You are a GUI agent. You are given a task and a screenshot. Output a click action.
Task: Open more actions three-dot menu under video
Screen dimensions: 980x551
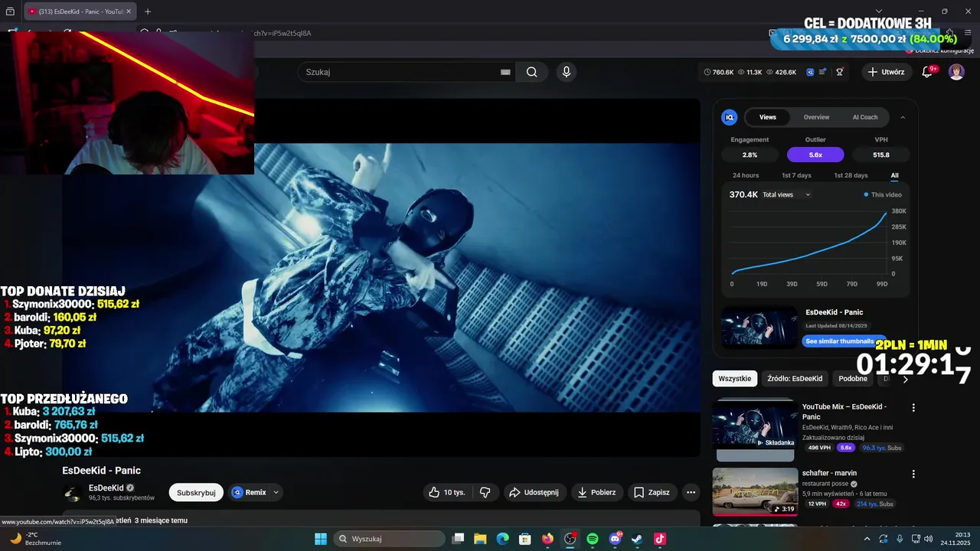(691, 492)
